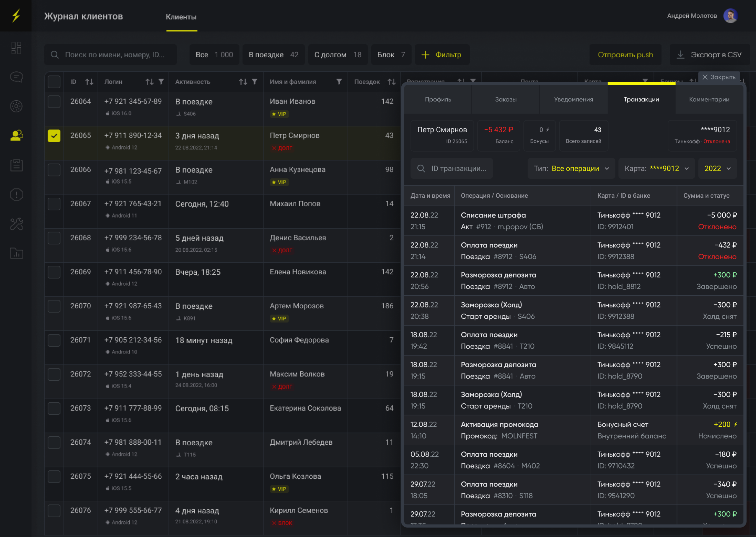Click Экспорт в CSV button

tap(710, 55)
